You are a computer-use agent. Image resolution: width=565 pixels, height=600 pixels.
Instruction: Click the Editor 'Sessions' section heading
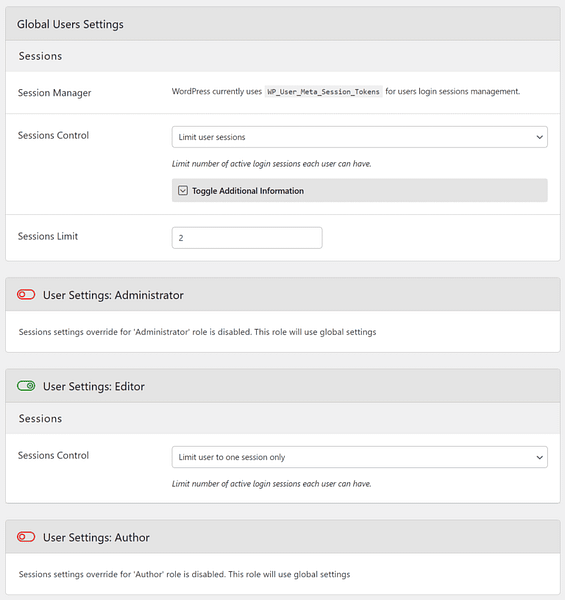(x=40, y=418)
